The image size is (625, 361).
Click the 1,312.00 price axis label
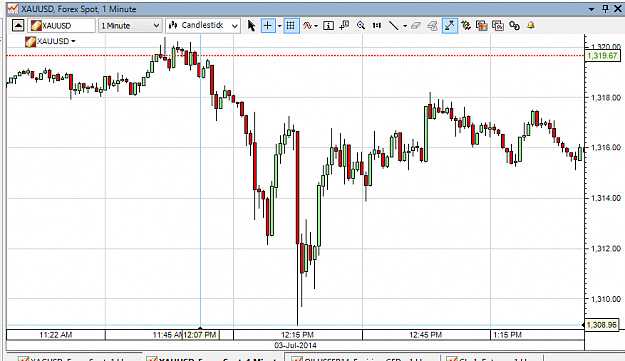tap(605, 249)
